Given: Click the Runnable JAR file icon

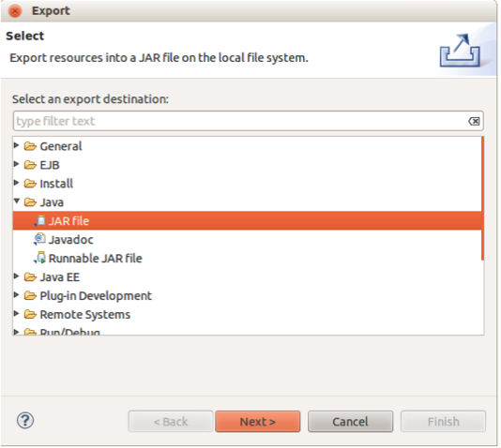Looking at the screenshot, I should click(x=39, y=258).
